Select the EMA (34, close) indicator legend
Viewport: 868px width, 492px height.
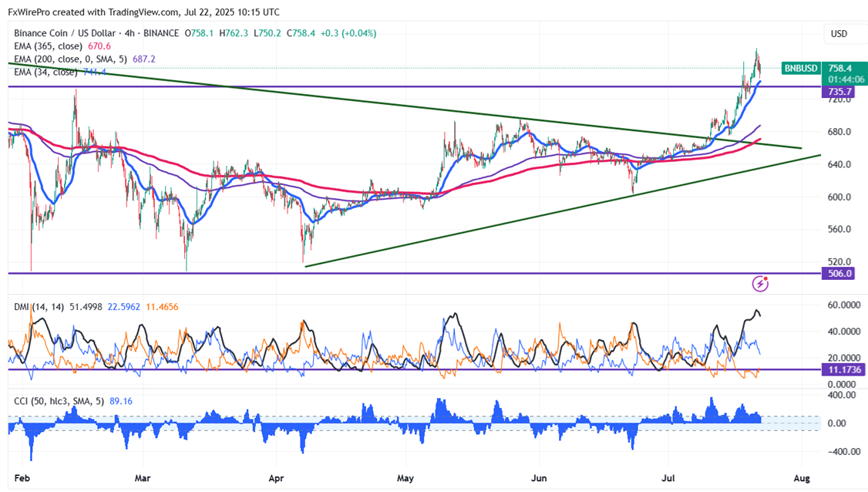[45, 72]
